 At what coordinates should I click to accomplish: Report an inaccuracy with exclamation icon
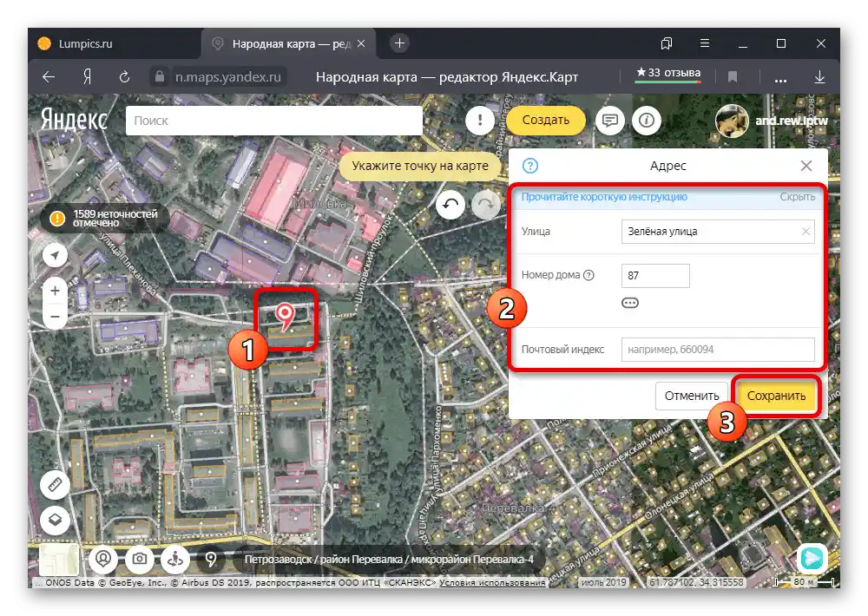point(480,120)
